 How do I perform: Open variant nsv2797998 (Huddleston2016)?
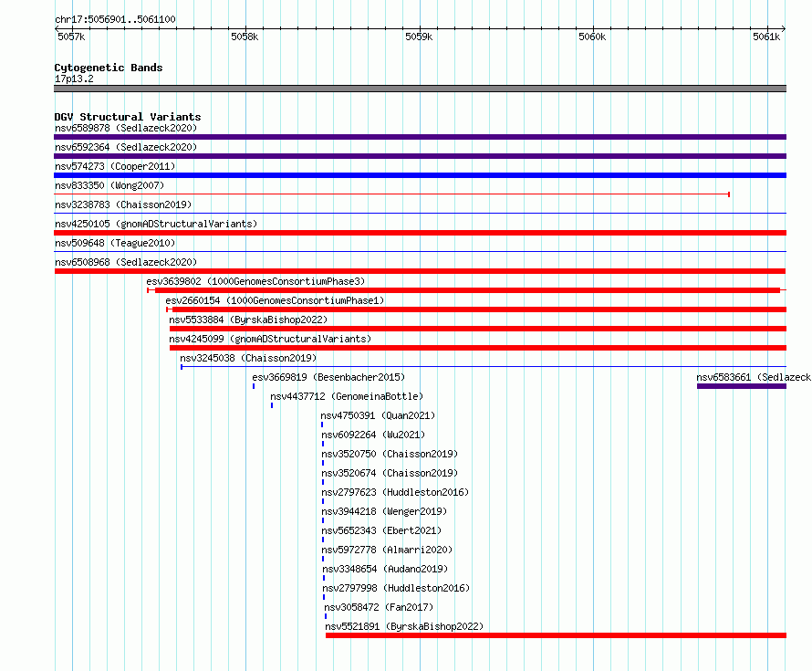pyautogui.click(x=396, y=588)
